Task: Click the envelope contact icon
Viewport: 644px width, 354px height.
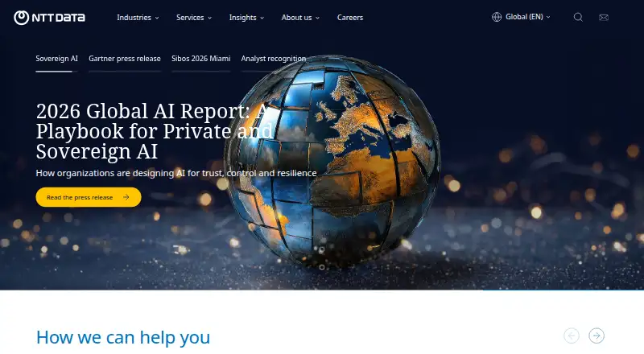Action: coord(603,17)
